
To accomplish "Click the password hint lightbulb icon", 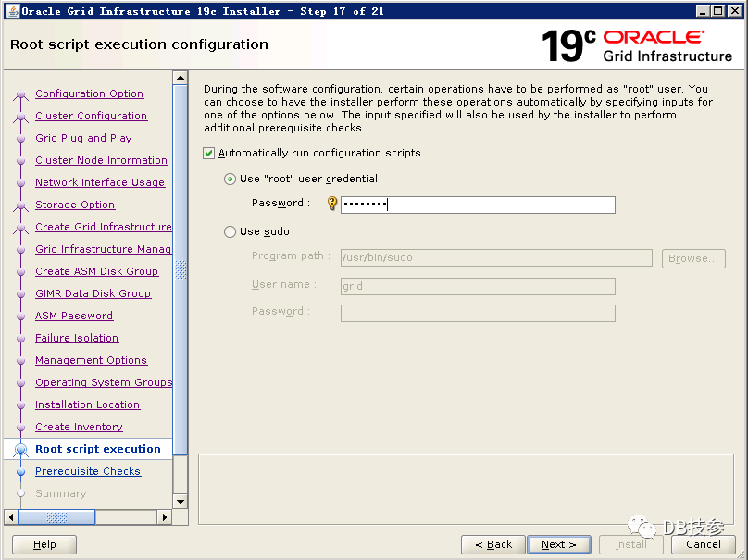I will pyautogui.click(x=332, y=204).
